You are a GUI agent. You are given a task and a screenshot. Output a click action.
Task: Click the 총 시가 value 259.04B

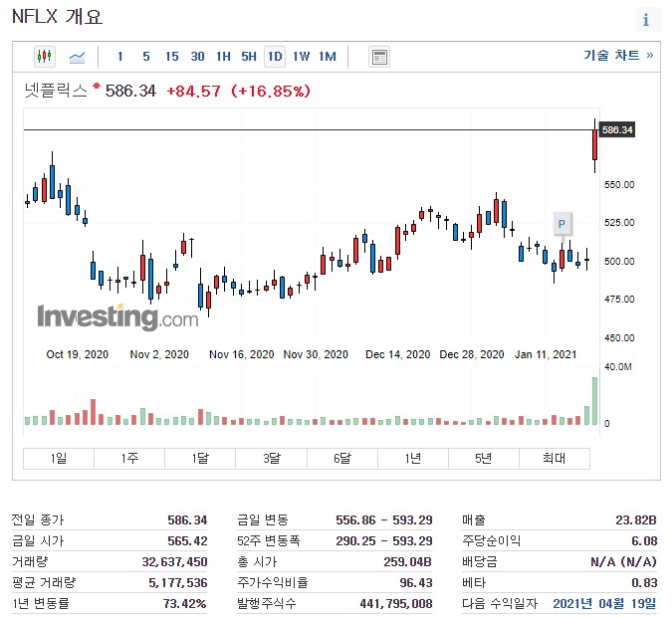pyautogui.click(x=407, y=562)
